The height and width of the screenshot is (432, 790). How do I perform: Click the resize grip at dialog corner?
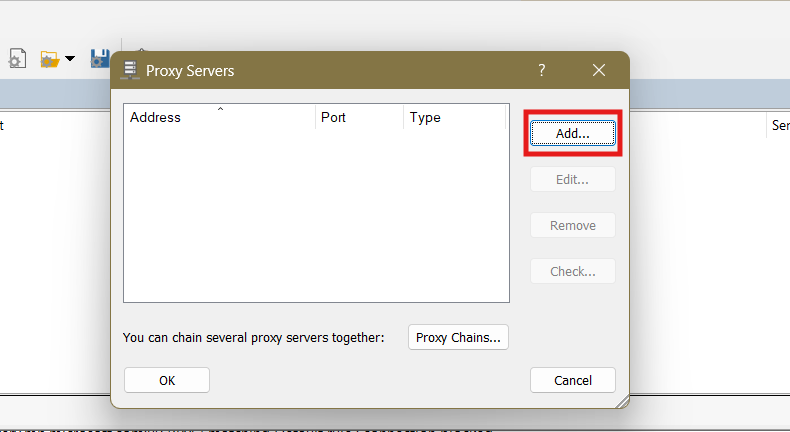click(622, 401)
